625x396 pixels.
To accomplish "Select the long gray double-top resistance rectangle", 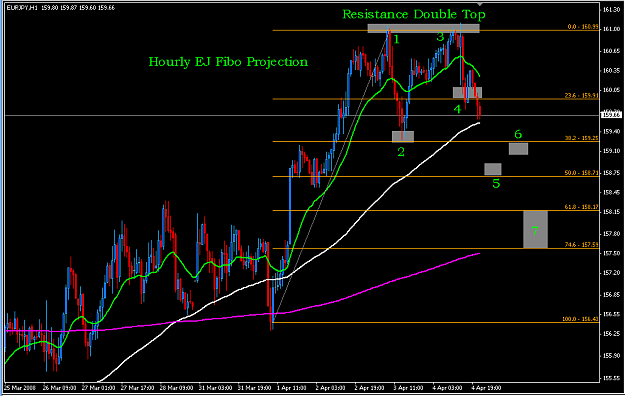I will 423,28.
